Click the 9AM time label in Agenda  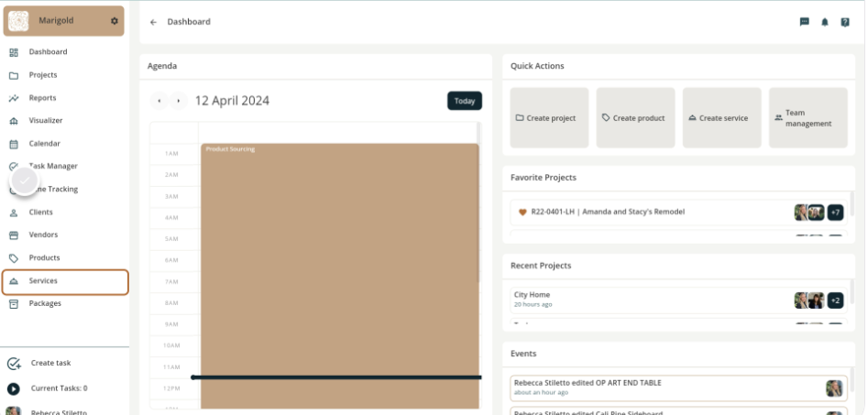point(171,324)
